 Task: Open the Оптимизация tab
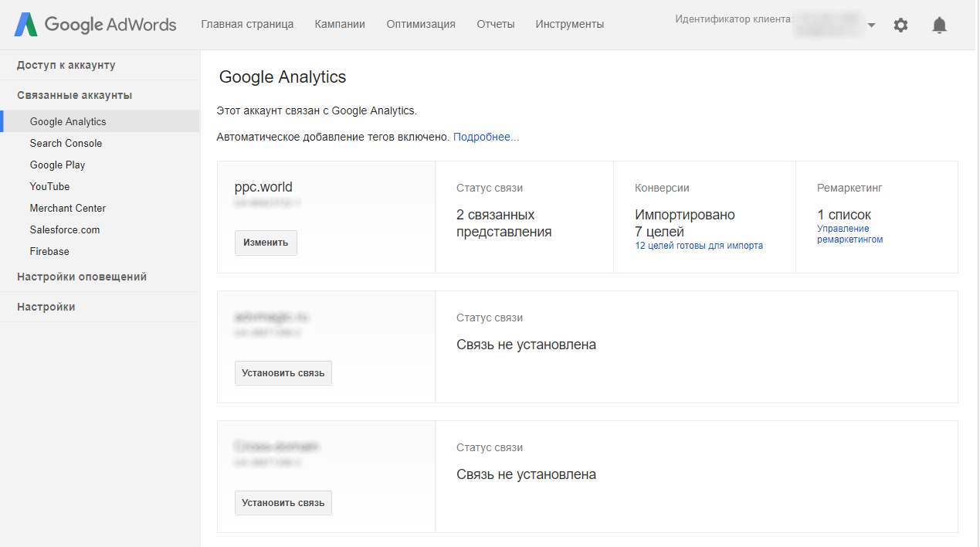pyautogui.click(x=421, y=25)
